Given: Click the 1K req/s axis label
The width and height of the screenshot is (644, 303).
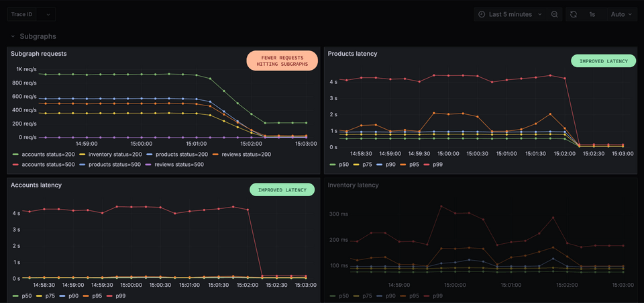Looking at the screenshot, I should coord(26,69).
